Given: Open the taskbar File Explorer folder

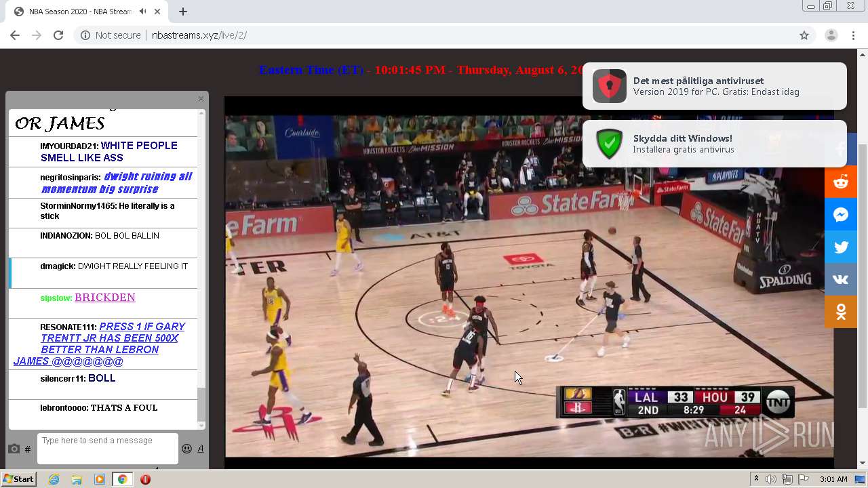Looking at the screenshot, I should (x=77, y=479).
